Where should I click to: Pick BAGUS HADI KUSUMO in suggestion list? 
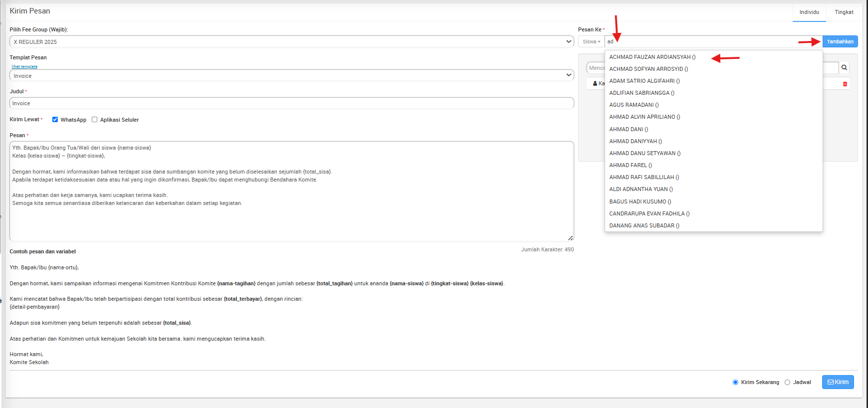[640, 202]
